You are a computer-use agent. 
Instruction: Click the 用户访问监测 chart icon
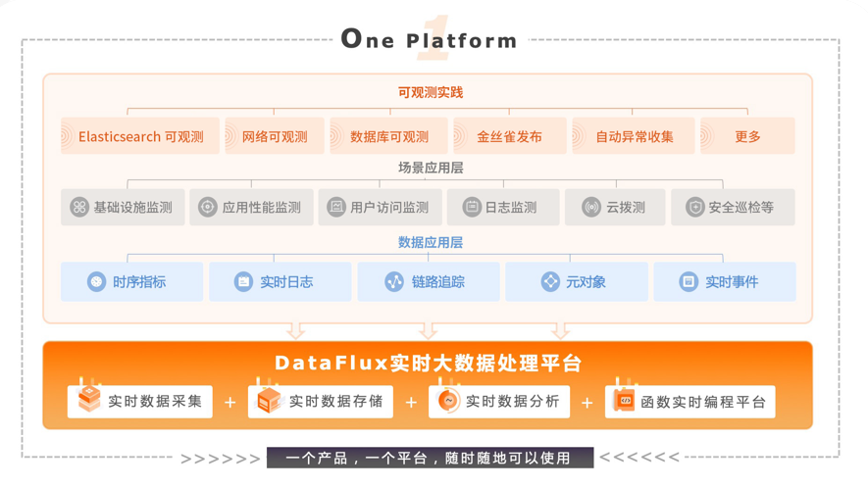[x=336, y=207]
